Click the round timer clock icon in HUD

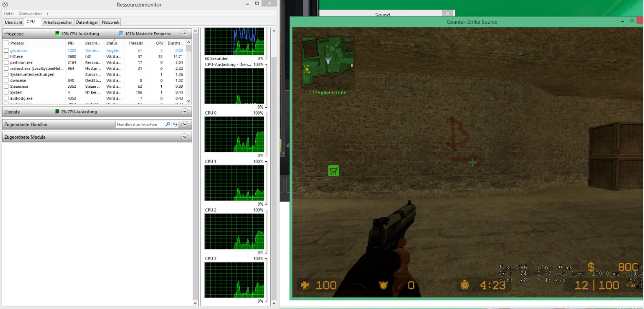(465, 285)
